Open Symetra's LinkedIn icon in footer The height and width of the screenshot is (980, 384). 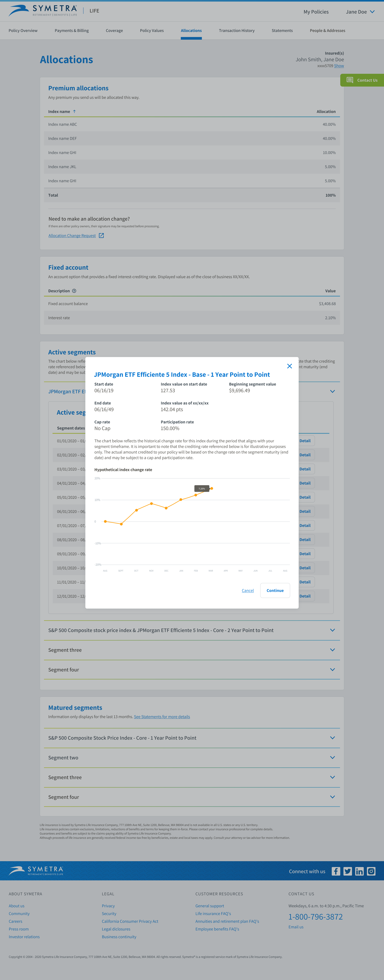tap(359, 871)
